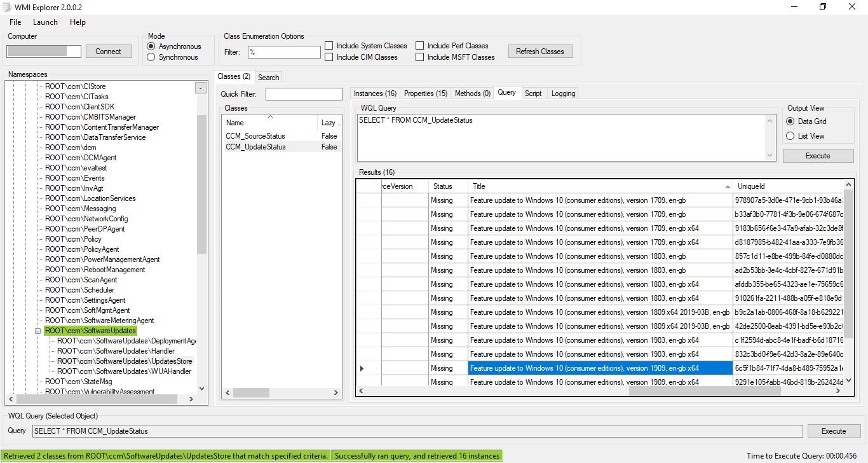Viewport: 868px width, 463px height.
Task: Enable Include Perf Classes
Action: pos(419,45)
